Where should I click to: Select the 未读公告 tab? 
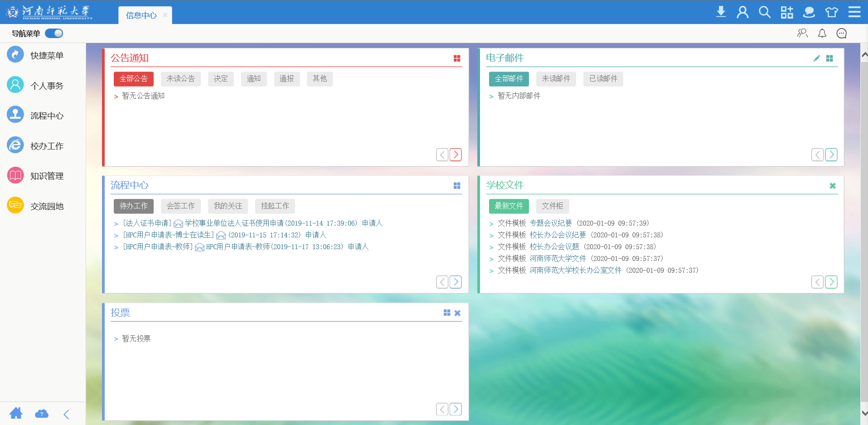coord(180,79)
